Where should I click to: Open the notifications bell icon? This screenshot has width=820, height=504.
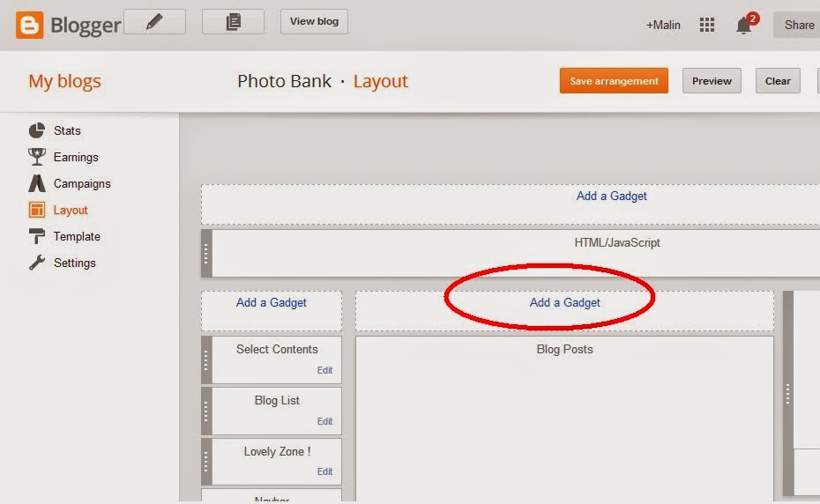coord(743,25)
